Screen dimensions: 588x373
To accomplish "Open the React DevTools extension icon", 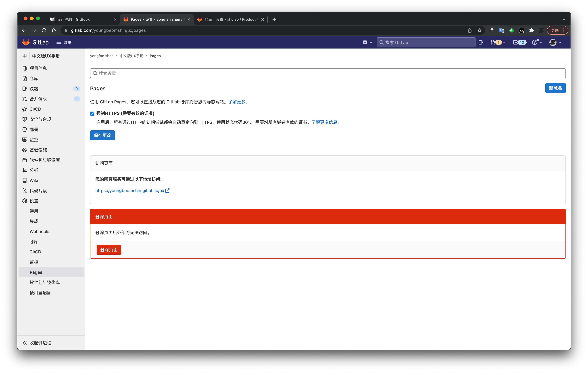I will pos(492,30).
